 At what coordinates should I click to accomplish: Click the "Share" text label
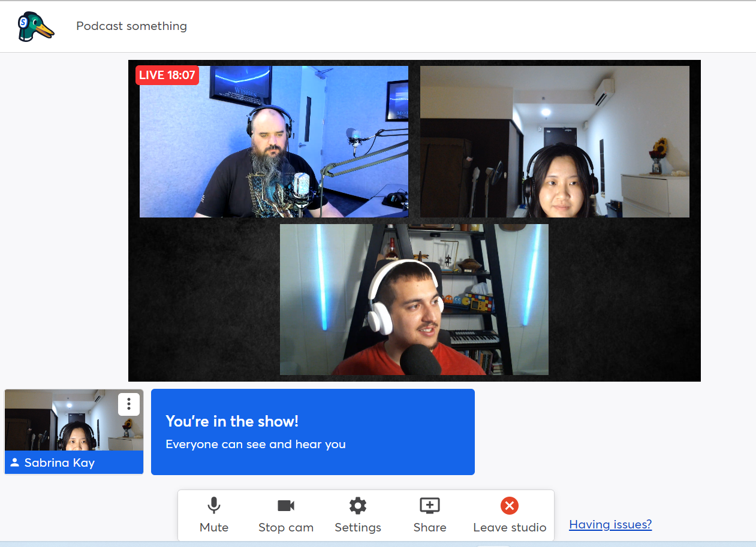(430, 528)
